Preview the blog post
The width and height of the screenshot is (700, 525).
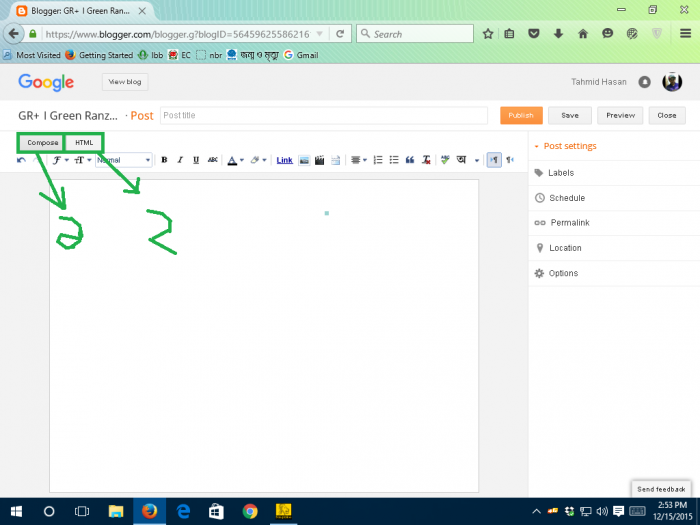(x=620, y=115)
